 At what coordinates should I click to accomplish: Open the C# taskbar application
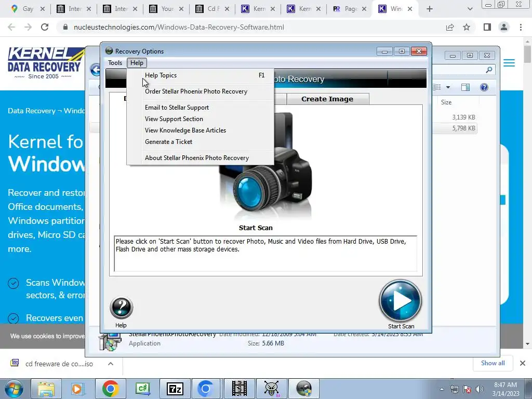point(143,389)
